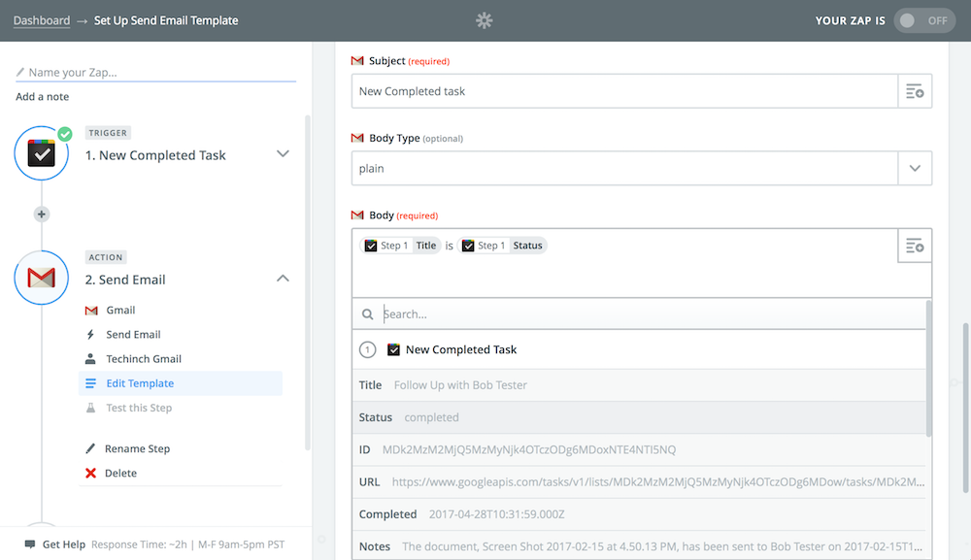971x560 pixels.
Task: Click the Google Tasks icon in group header
Action: [393, 349]
